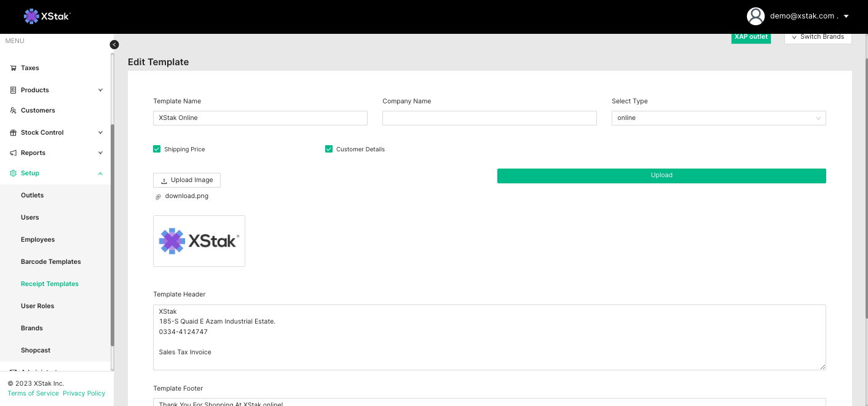Click the XStak logo in header
The image size is (868, 406).
47,17
